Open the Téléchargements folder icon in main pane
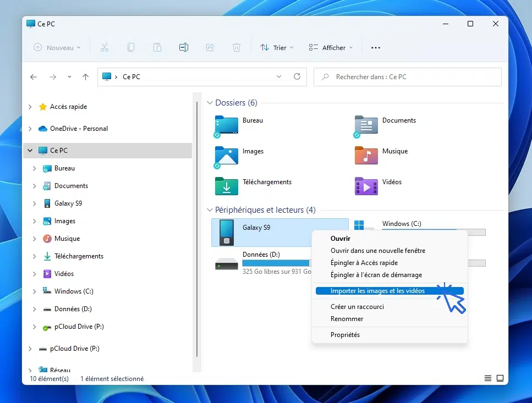The width and height of the screenshot is (532, 403). pyautogui.click(x=227, y=186)
